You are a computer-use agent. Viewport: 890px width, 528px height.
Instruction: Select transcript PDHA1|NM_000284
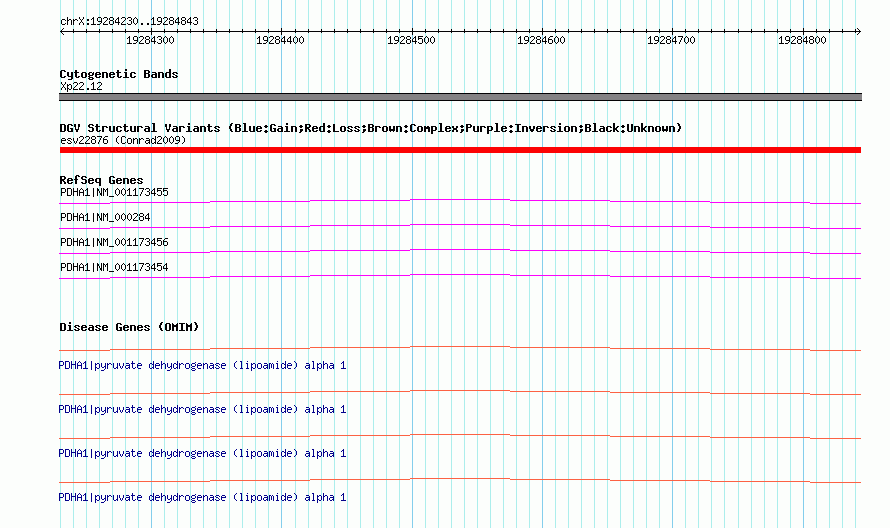(105, 217)
